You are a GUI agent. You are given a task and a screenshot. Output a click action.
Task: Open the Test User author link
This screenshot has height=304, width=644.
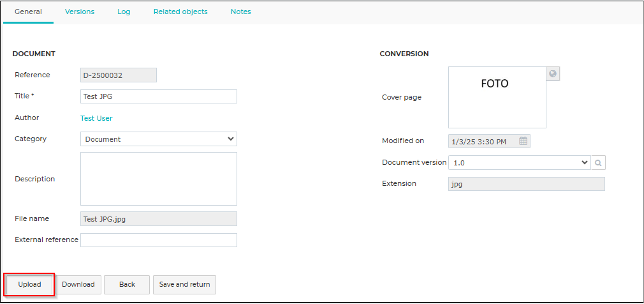click(96, 119)
